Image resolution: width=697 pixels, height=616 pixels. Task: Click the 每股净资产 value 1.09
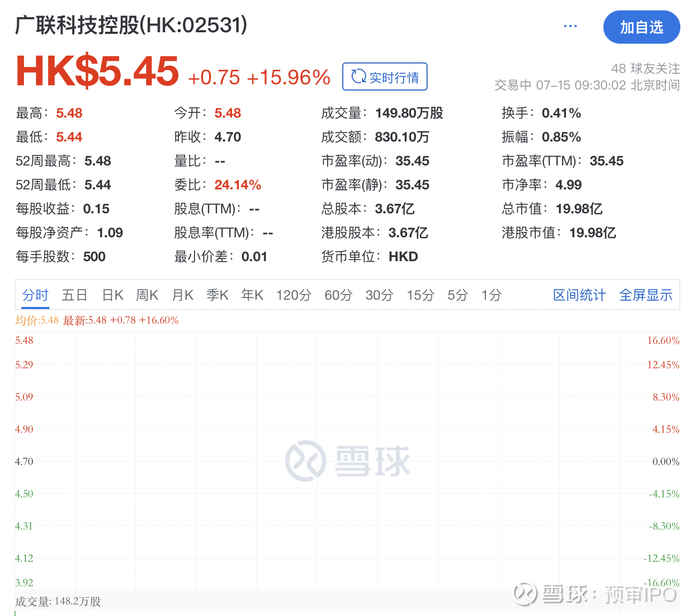pos(110,233)
